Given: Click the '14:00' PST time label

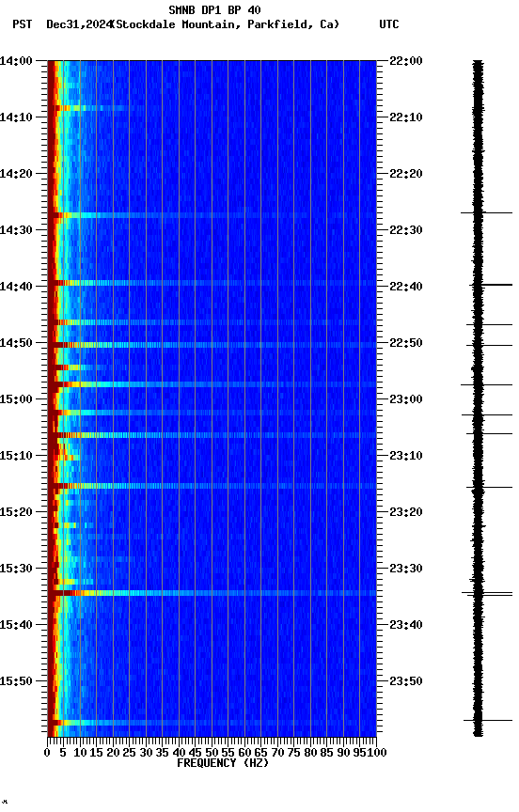Looking at the screenshot, I should tap(16, 61).
